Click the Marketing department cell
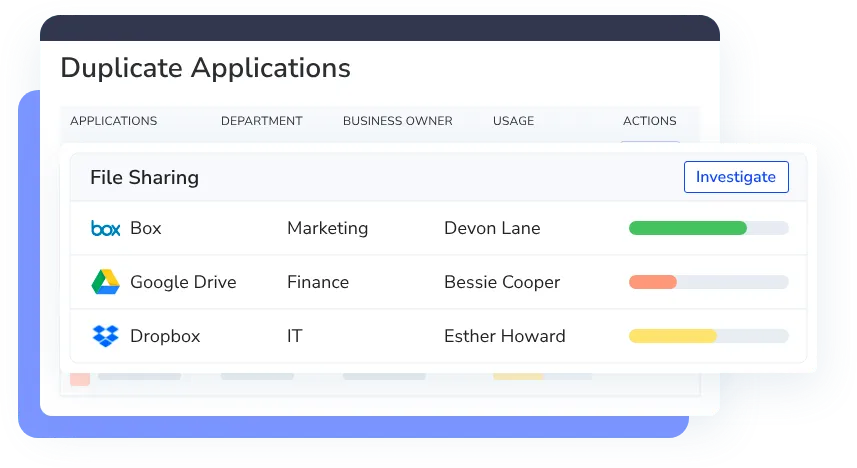 click(x=327, y=228)
